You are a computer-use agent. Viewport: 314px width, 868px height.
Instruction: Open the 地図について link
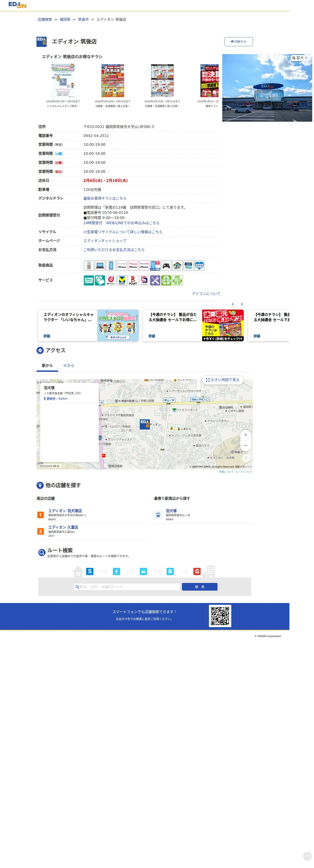pyautogui.click(x=226, y=472)
